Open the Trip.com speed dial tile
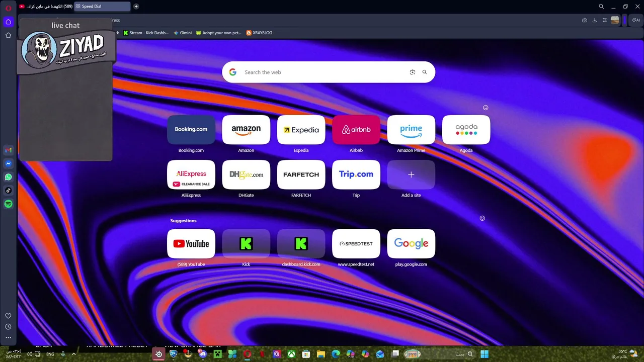The image size is (644, 362). click(x=356, y=174)
